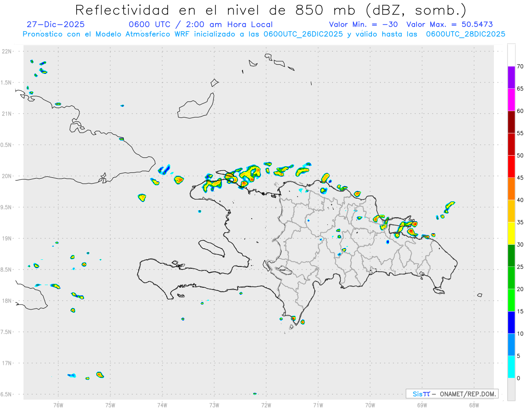Click the colorbar value '0'
Image resolution: width=532 pixels, height=411 pixels.
[x=518, y=378]
